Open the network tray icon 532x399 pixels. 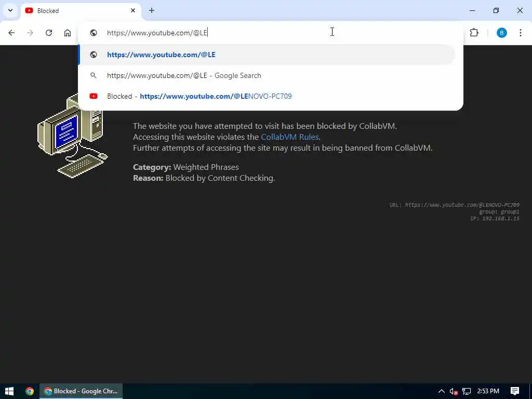467,391
